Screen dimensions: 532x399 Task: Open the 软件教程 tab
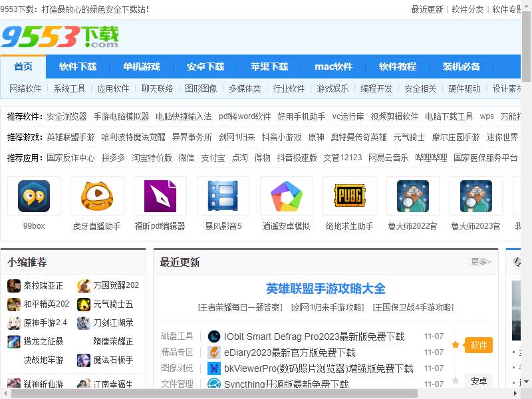pyautogui.click(x=397, y=66)
